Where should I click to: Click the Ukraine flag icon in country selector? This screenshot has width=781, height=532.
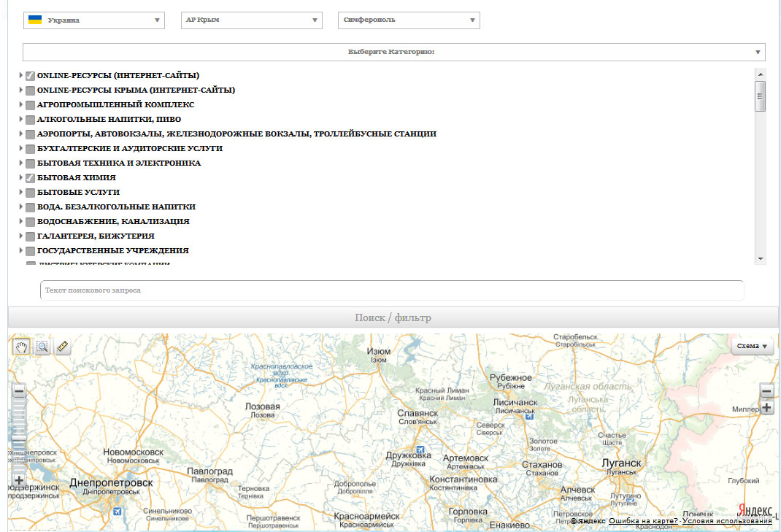click(x=35, y=20)
